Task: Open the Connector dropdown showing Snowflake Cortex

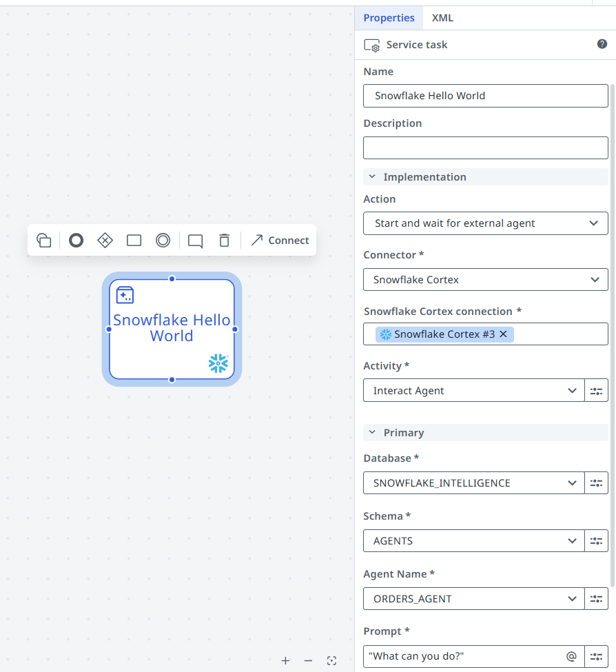Action: 485,280
